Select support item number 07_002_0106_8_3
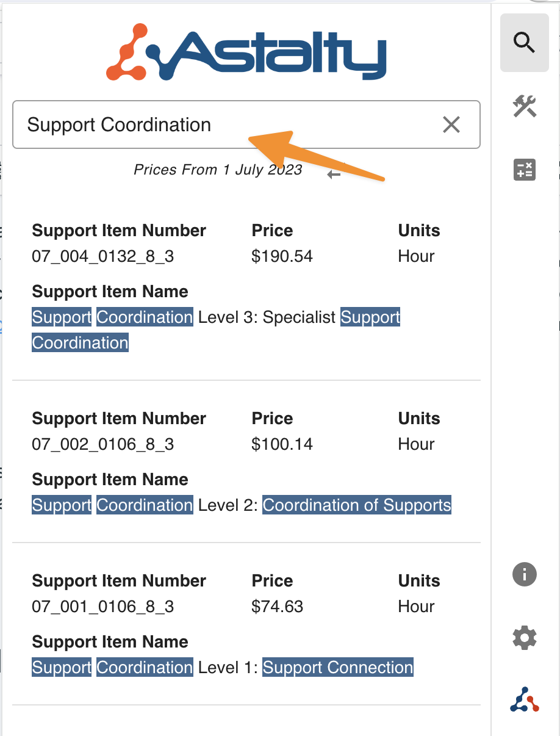The width and height of the screenshot is (560, 736). (102, 444)
